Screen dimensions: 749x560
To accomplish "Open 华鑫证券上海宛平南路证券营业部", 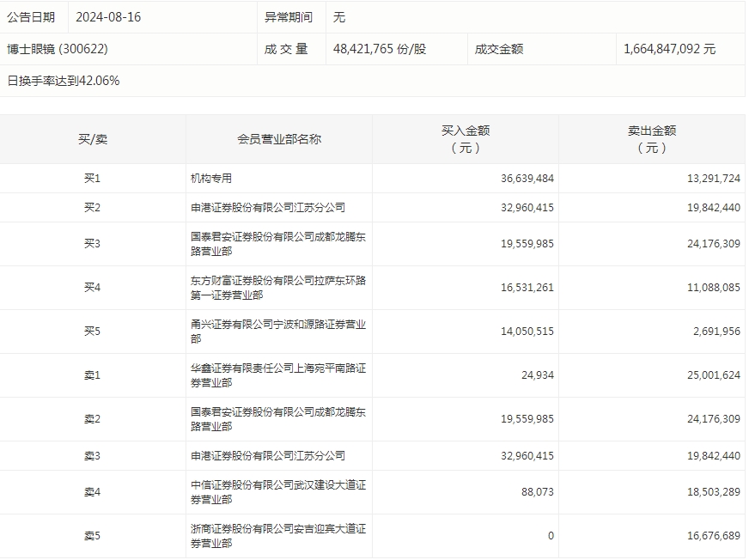I will point(278,375).
